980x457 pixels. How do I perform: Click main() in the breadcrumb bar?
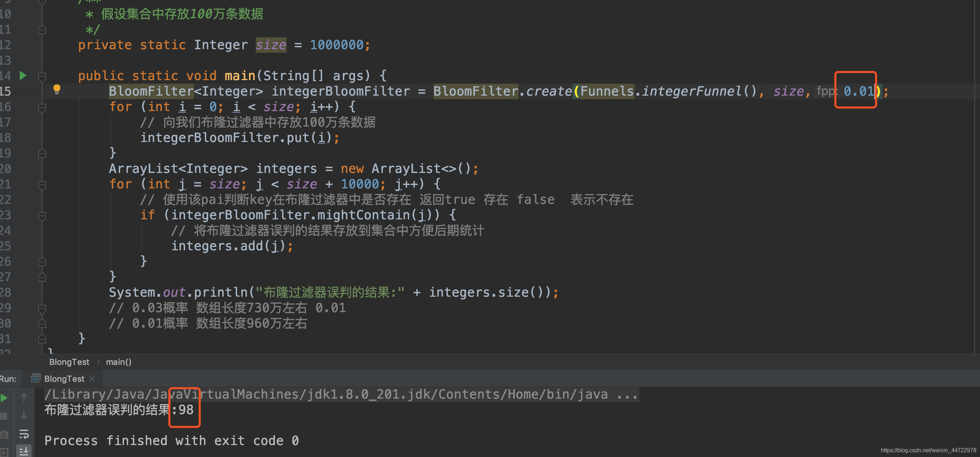[119, 362]
